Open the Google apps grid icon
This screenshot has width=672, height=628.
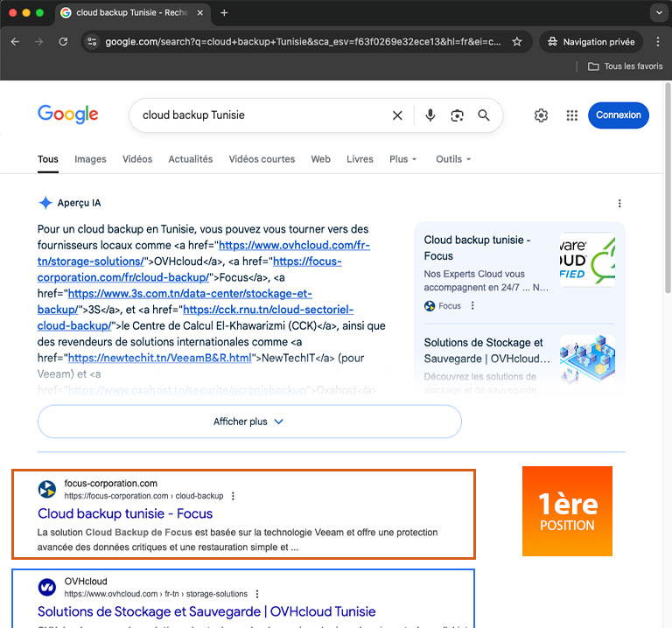(572, 115)
